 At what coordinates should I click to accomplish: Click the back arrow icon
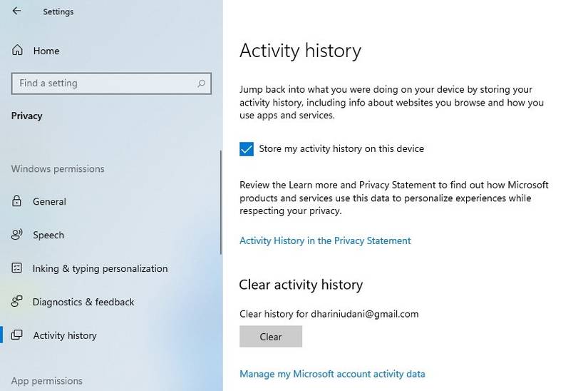[17, 11]
